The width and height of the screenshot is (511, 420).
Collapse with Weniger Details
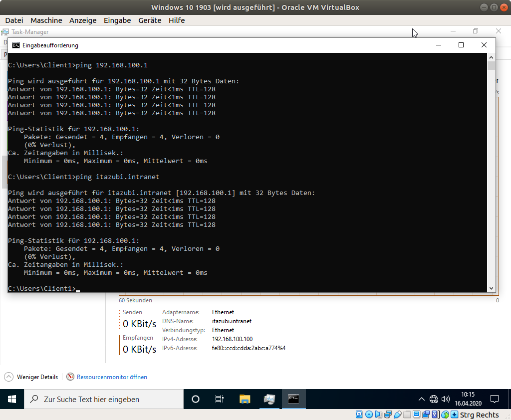coord(31,377)
